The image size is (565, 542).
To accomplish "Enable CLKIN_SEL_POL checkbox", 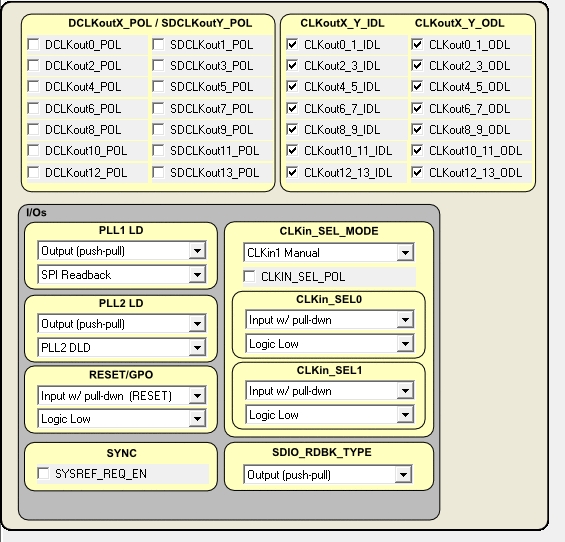I will click(x=249, y=277).
